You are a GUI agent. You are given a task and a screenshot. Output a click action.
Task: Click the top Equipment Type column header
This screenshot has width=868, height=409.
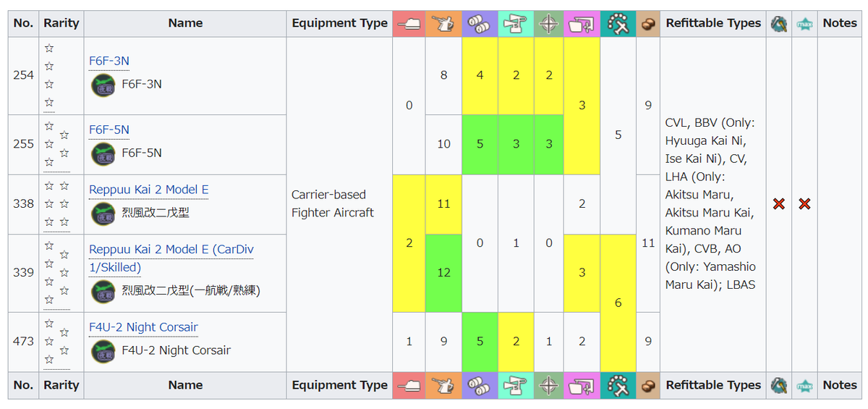pos(340,23)
